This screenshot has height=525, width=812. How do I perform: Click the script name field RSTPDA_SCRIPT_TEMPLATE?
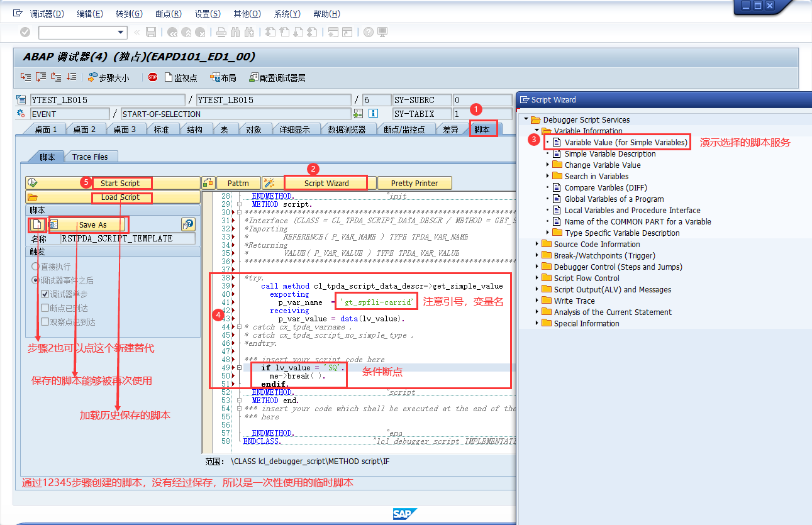[x=128, y=239]
